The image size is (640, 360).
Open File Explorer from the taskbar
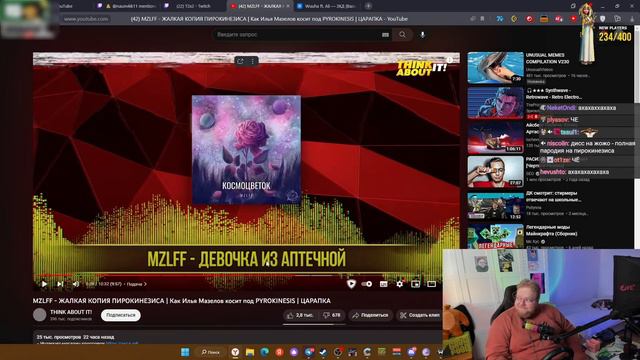(250, 352)
